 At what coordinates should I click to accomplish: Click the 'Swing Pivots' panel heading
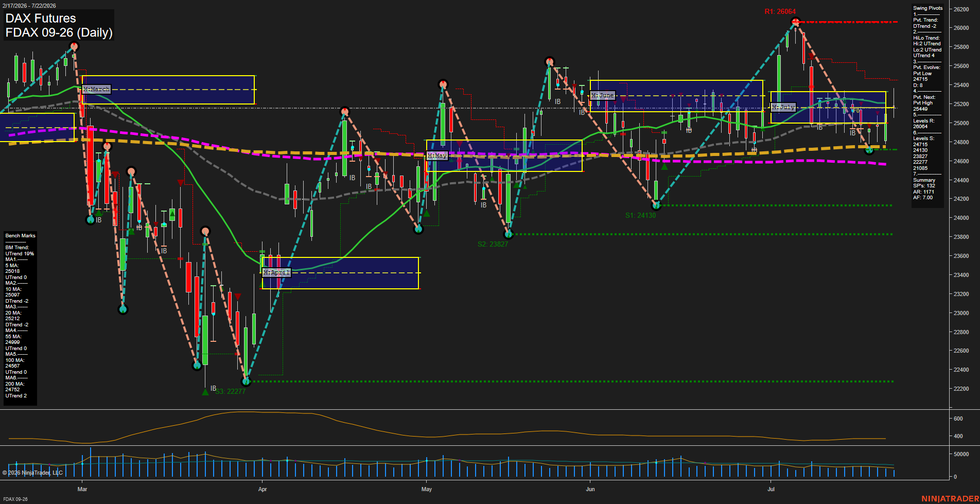point(927,8)
